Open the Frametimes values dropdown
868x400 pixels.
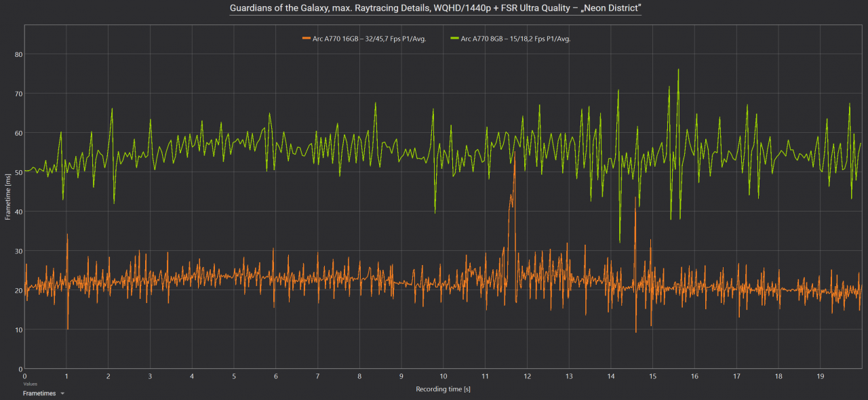click(43, 393)
